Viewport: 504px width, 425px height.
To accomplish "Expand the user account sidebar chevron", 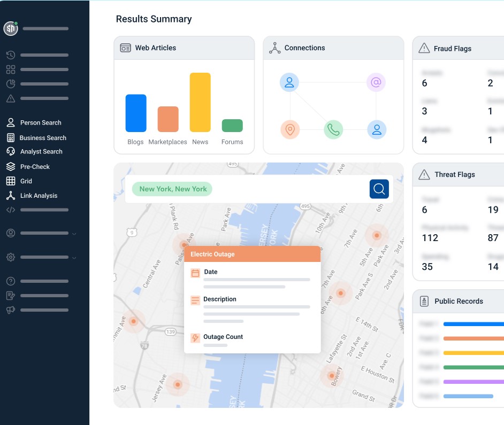I will (74, 234).
